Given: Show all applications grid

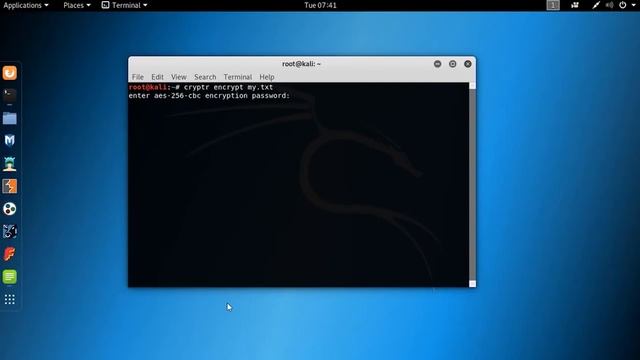Looking at the screenshot, I should tap(9, 300).
